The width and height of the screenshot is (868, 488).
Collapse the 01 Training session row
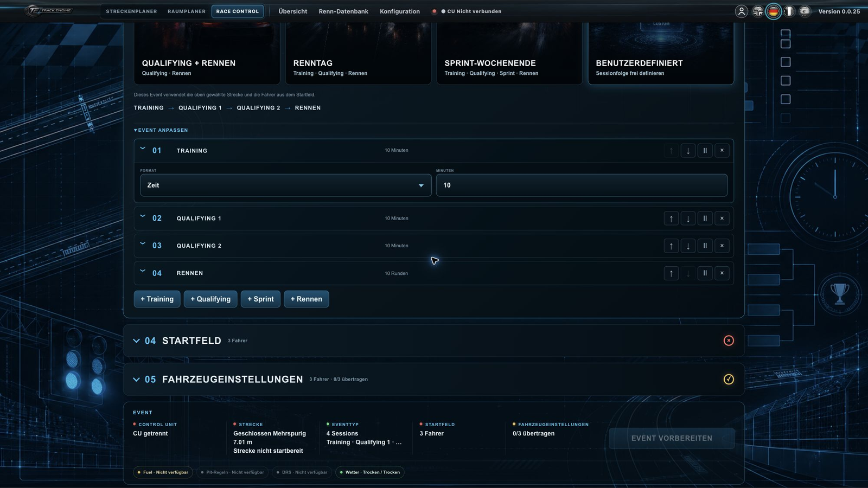point(143,149)
